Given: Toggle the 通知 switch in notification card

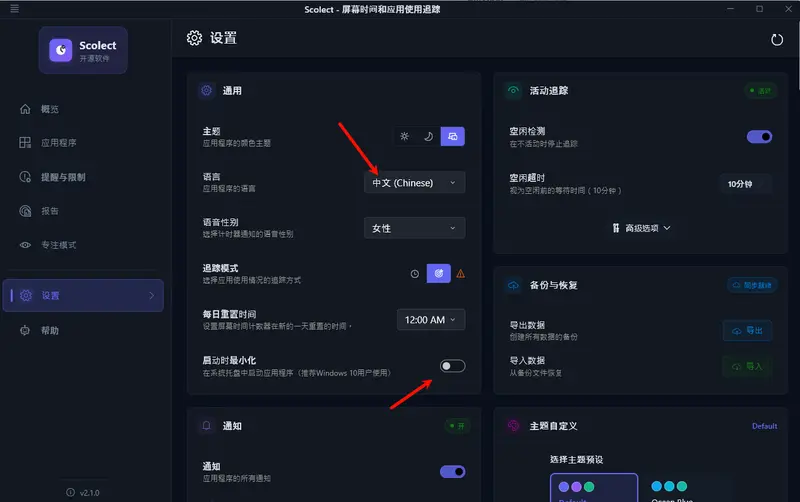Looking at the screenshot, I should (453, 472).
